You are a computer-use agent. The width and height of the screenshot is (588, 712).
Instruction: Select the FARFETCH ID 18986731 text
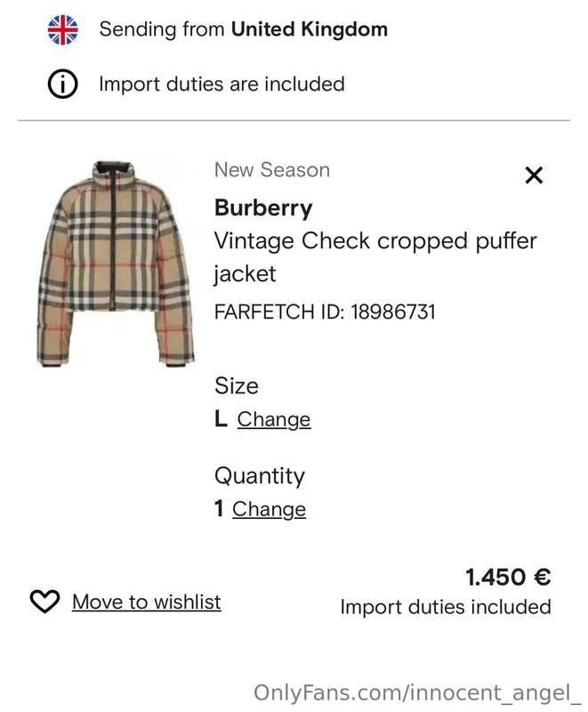click(325, 312)
